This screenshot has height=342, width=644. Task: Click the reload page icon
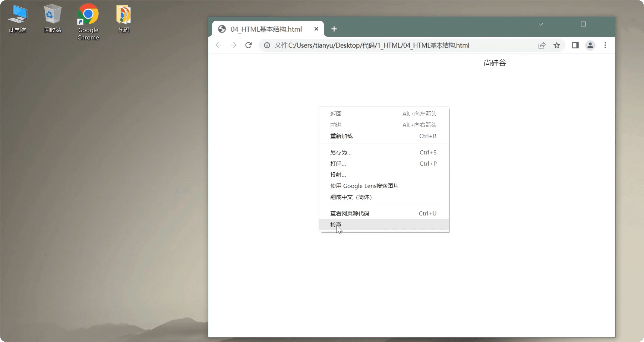[x=249, y=45]
